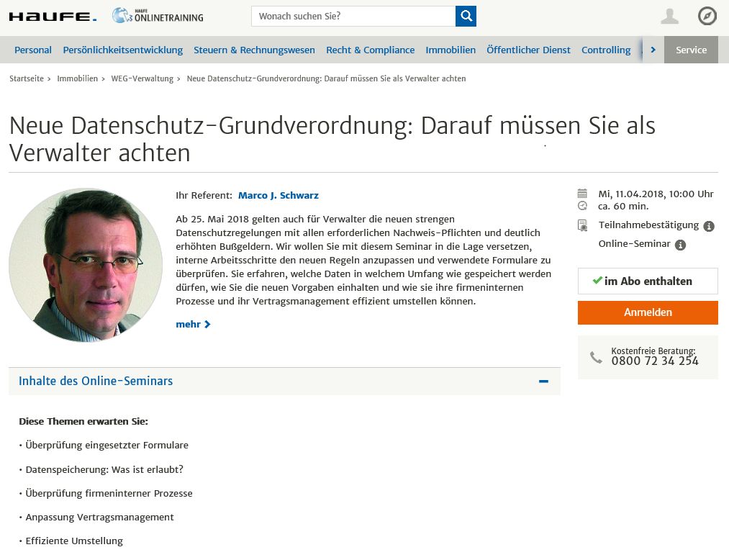Click the Kostenfreie Beratung label
The height and width of the screenshot is (560, 729).
[x=653, y=351]
